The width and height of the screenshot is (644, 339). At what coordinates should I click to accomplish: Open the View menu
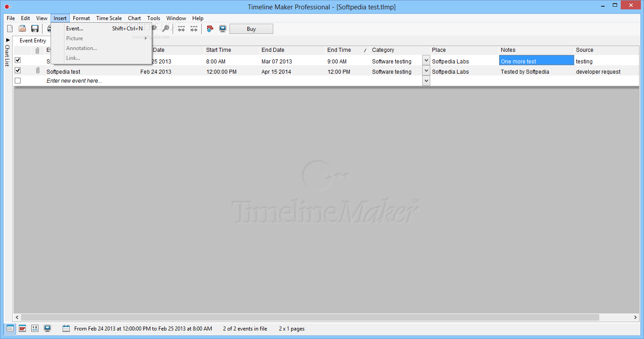(42, 18)
